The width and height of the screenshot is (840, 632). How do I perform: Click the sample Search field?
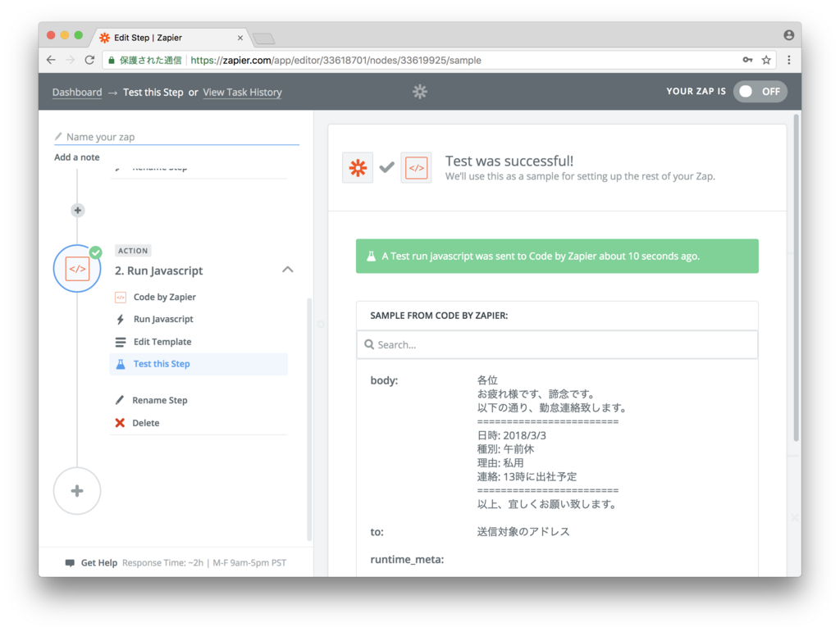coord(557,344)
